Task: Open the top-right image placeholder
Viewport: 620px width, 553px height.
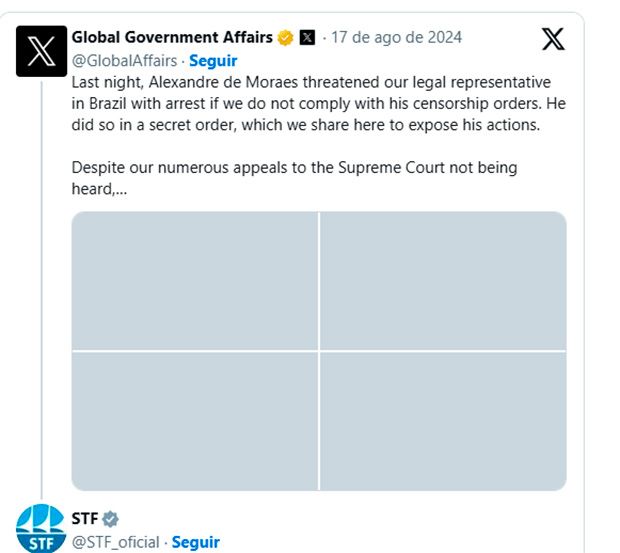Action: (443, 280)
